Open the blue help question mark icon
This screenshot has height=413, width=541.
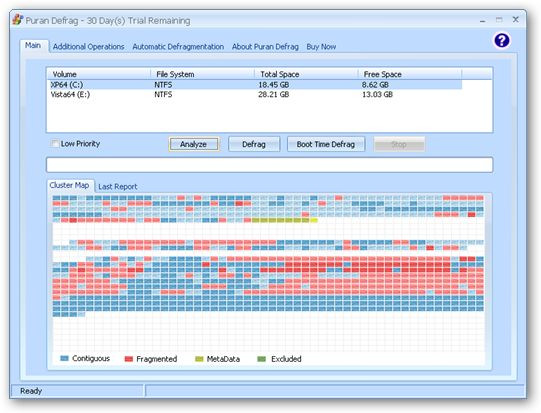click(502, 41)
